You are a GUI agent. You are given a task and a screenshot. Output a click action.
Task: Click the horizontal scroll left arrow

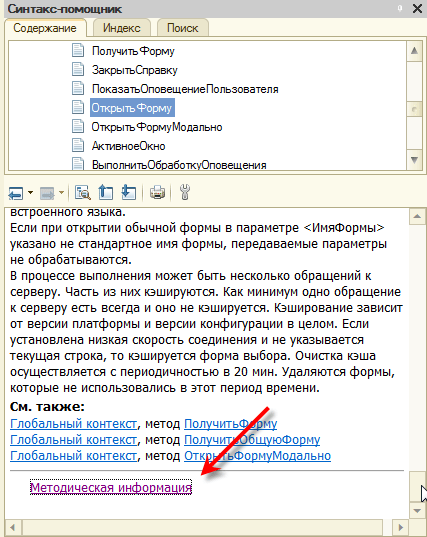click(14, 527)
